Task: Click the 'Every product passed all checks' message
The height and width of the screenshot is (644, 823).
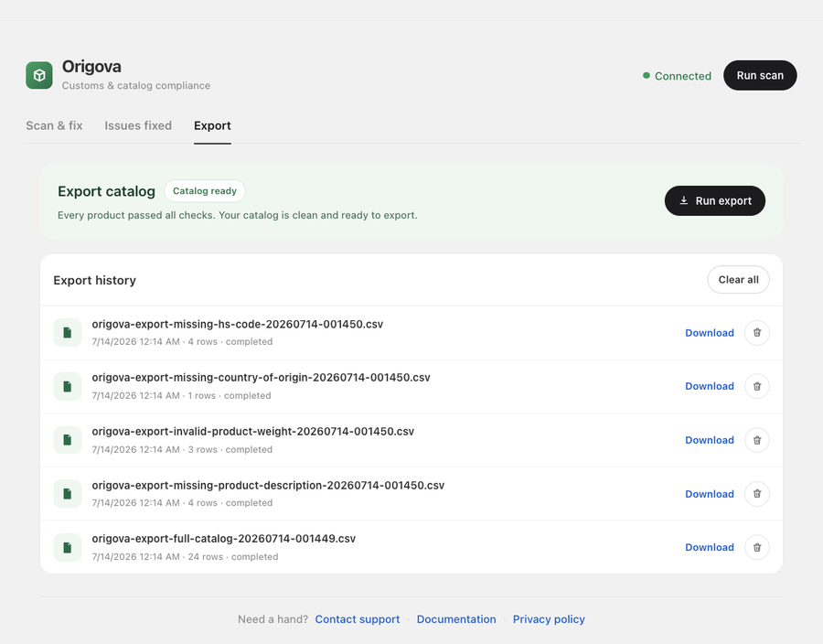Action: tap(237, 215)
